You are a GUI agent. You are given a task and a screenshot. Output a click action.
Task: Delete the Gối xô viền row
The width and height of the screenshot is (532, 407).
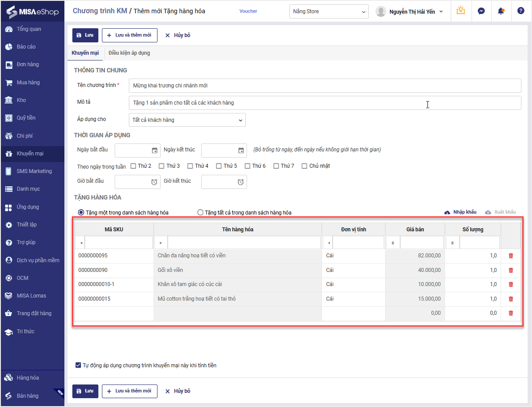click(x=511, y=270)
